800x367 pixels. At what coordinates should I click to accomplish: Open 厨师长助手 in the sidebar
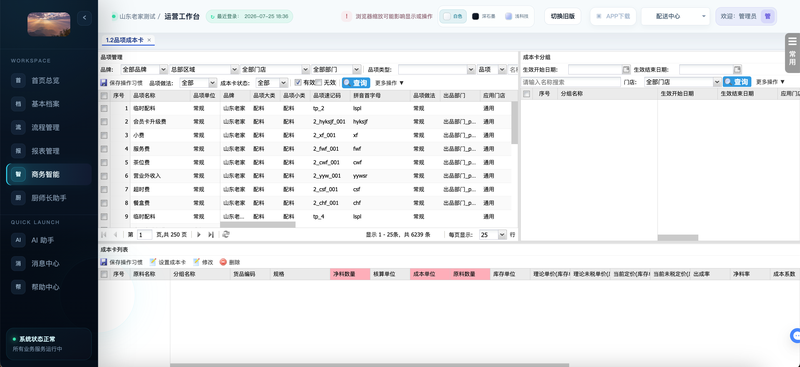click(48, 198)
